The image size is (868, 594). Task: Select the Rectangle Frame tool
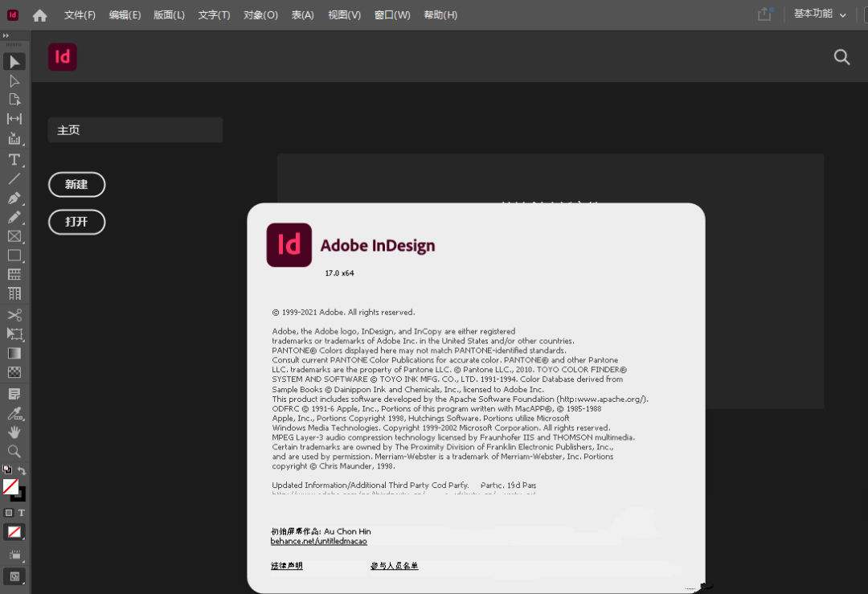14,236
